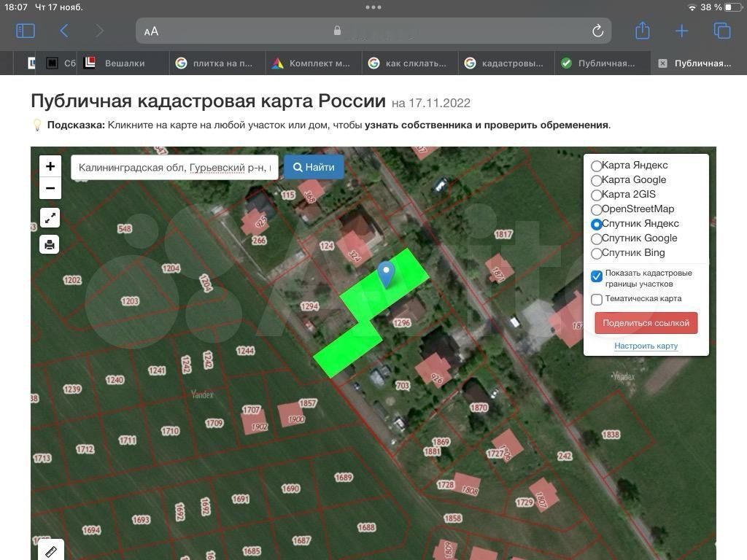Select parcel labeled 1240
The image size is (747, 560).
point(115,379)
